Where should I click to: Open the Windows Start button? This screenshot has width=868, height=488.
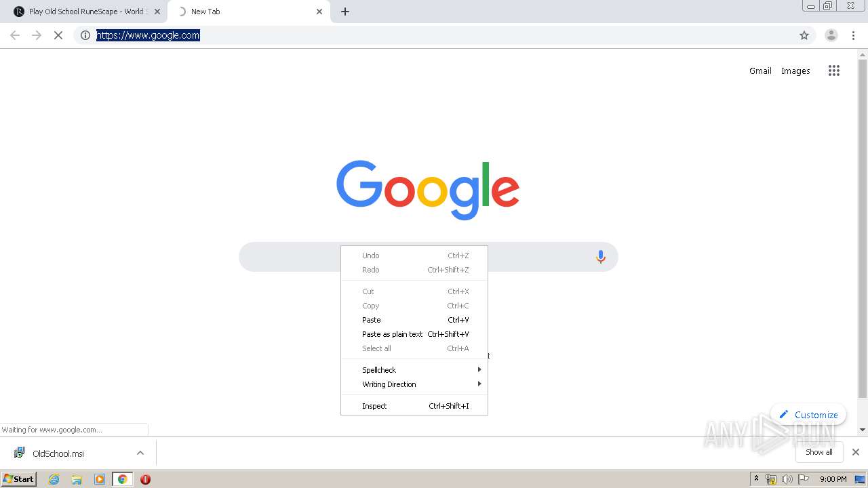tap(19, 479)
